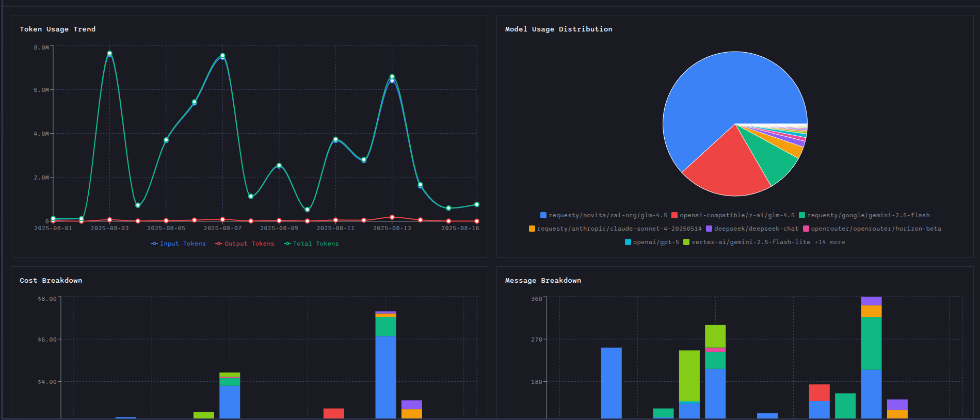Click the 'Cost Breakdown' title
This screenshot has height=420, width=980.
pyautogui.click(x=51, y=280)
